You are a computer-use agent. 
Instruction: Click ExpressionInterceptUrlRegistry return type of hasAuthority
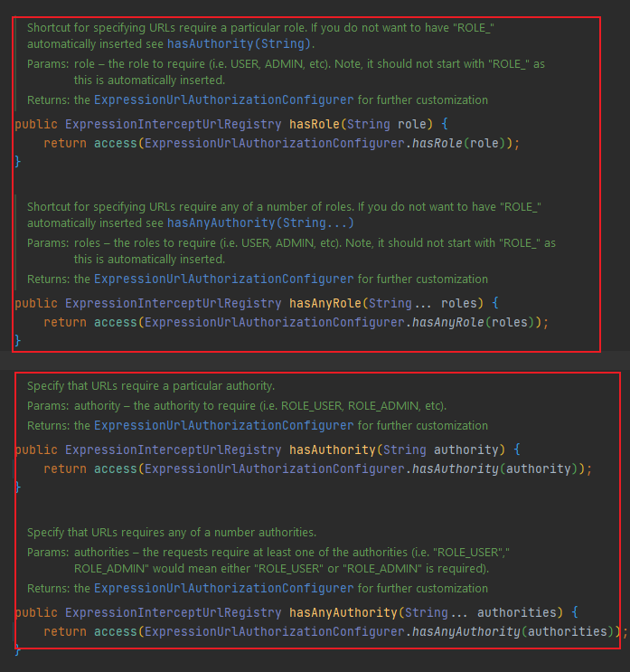tap(174, 450)
